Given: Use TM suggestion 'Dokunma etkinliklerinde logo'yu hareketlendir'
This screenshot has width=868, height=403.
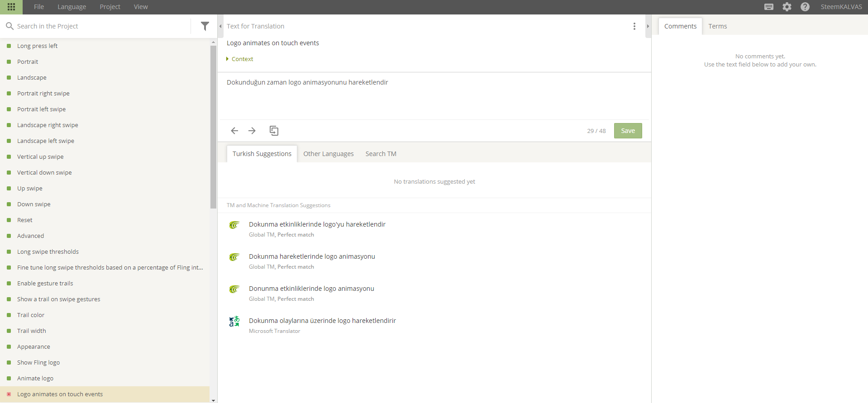Looking at the screenshot, I should click(x=317, y=224).
